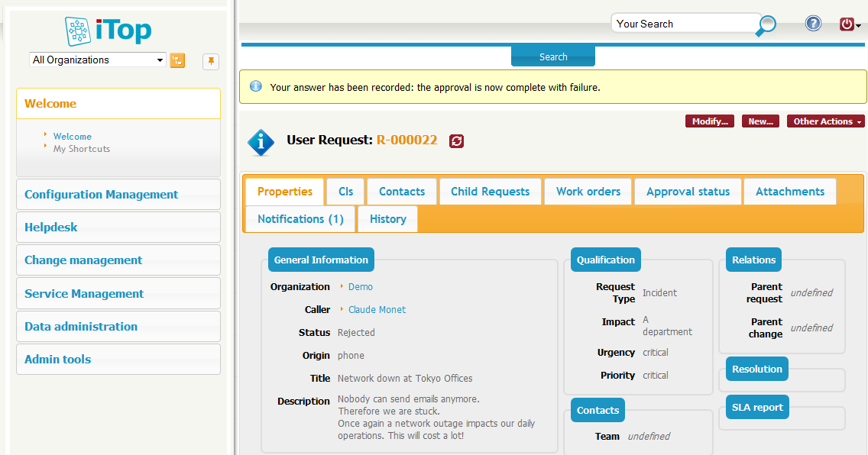The height and width of the screenshot is (455, 868).
Task: Click the iTop logo
Action: [108, 31]
